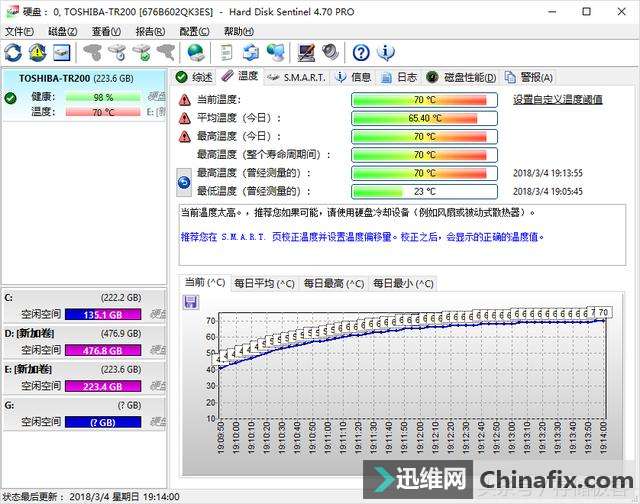Screen dimensions: 640x504
Task: Click the warning triangle beside 平均温度（今日）
Action: coord(184,118)
